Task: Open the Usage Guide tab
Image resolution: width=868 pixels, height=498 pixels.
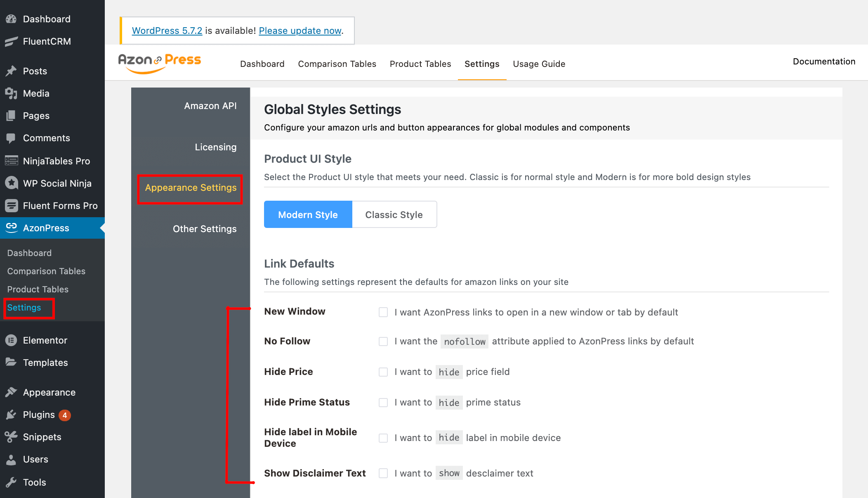Action: point(539,64)
